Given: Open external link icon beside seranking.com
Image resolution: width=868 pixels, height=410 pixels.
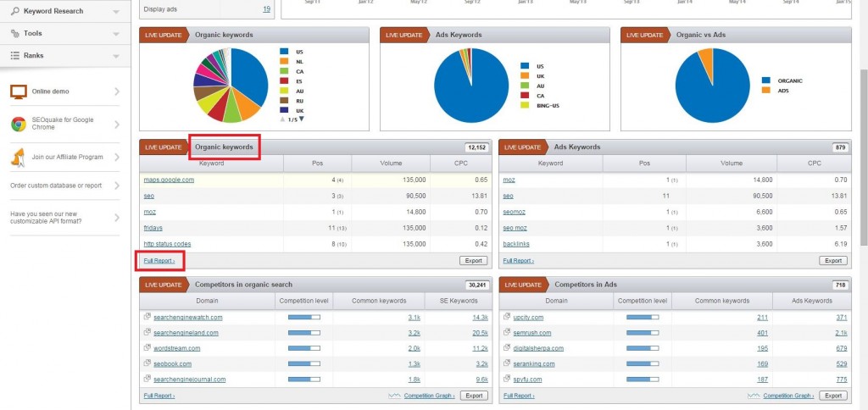Looking at the screenshot, I should pyautogui.click(x=507, y=363).
